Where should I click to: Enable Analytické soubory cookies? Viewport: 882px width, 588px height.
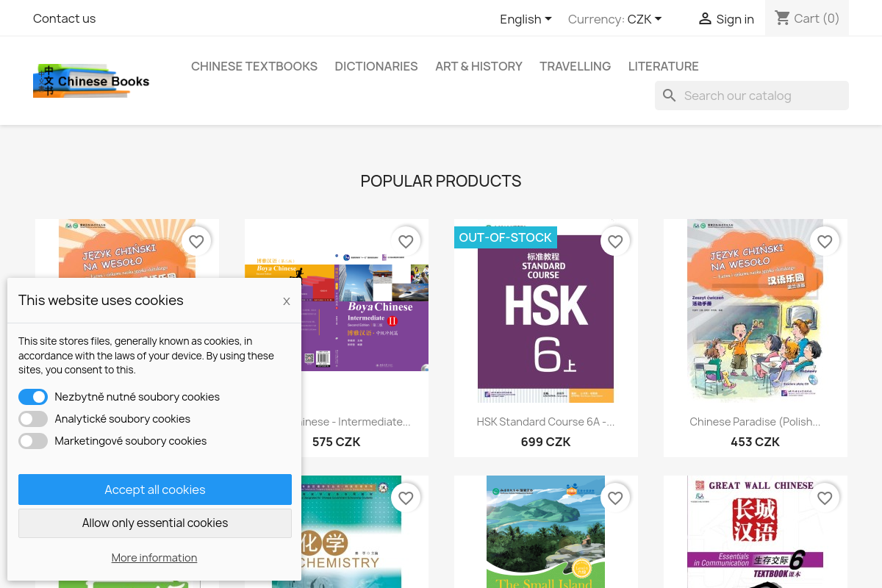[33, 419]
